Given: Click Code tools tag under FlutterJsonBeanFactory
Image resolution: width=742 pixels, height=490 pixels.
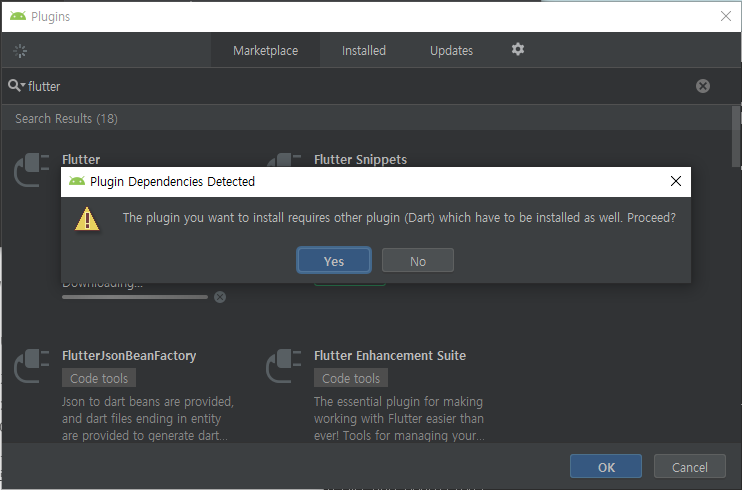Looking at the screenshot, I should click(x=99, y=378).
